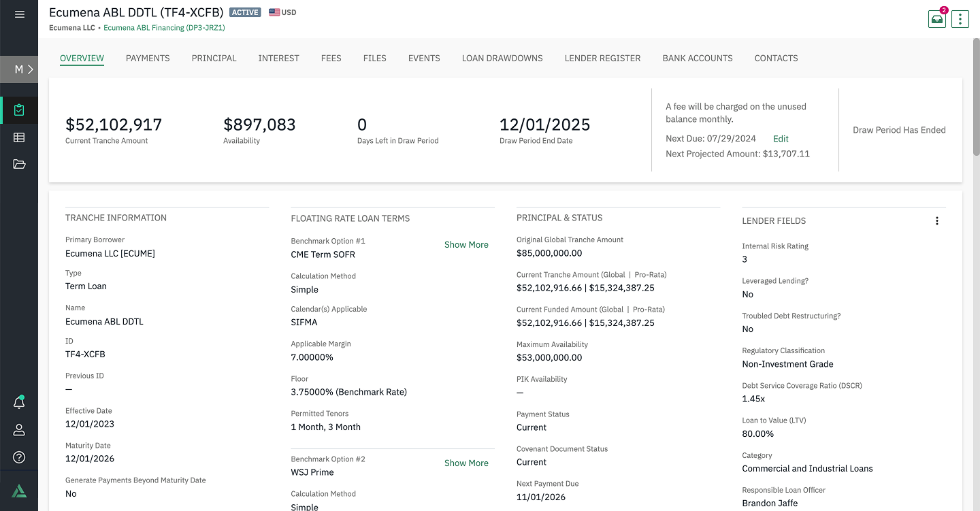Image resolution: width=980 pixels, height=511 pixels.
Task: Click the green triangle logo icon
Action: (19, 491)
